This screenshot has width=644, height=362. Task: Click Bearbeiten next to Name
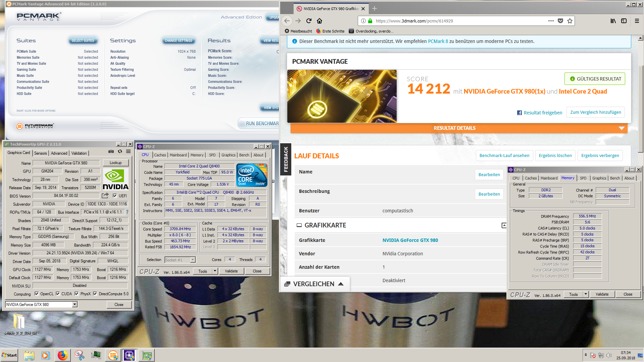[x=489, y=175]
